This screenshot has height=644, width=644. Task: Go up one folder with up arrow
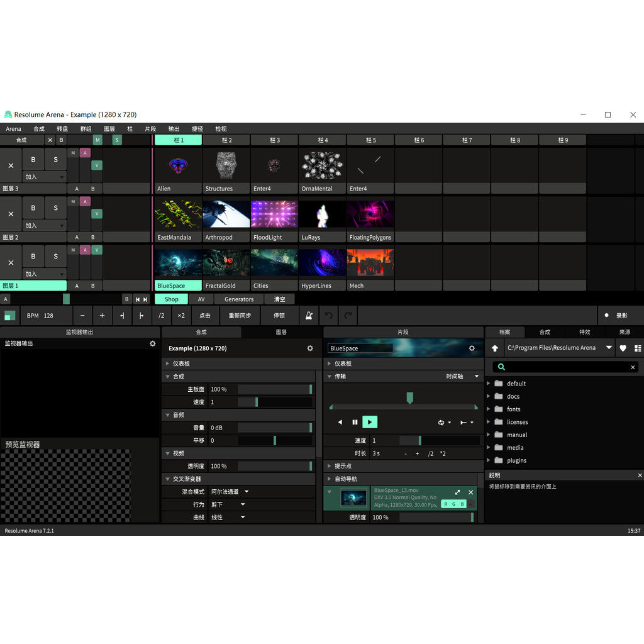coord(495,348)
